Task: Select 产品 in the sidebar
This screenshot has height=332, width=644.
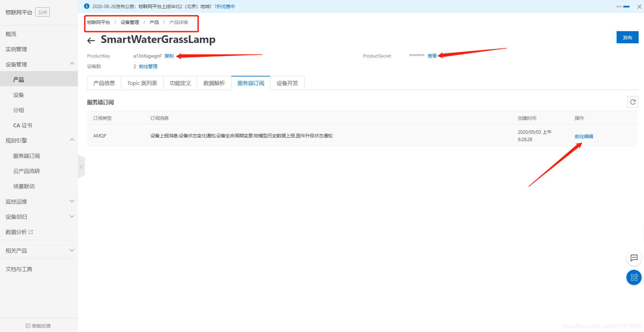Action: click(x=39, y=80)
